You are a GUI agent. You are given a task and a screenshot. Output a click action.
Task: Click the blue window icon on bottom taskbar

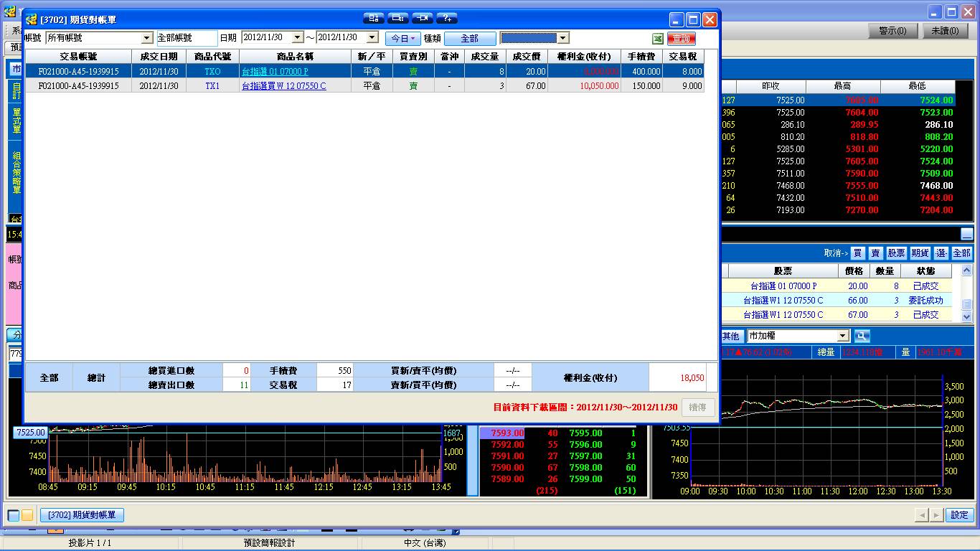pos(14,515)
